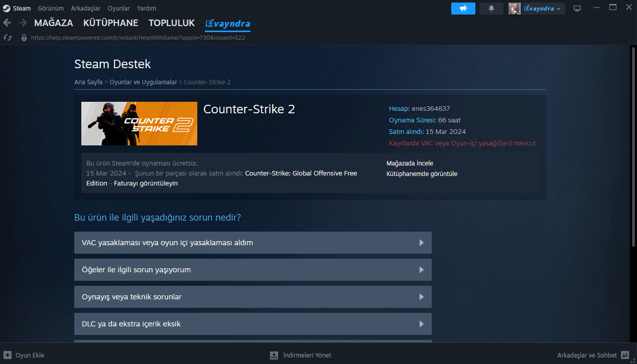Viewport: 637px width, 364px height.
Task: Click Bu ürün Steam'de oynaması ücretsiz text
Action: pos(142,163)
